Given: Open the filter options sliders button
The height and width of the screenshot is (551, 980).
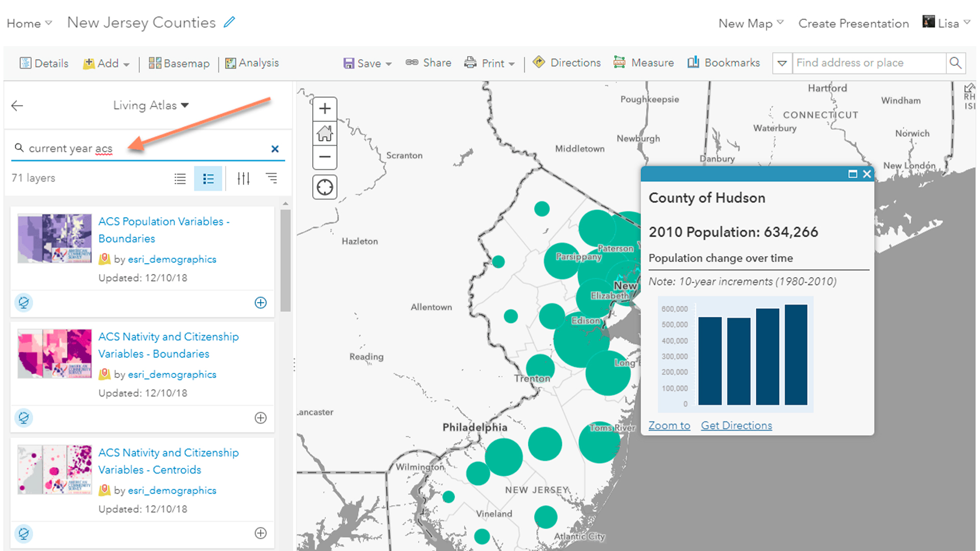Looking at the screenshot, I should (243, 179).
